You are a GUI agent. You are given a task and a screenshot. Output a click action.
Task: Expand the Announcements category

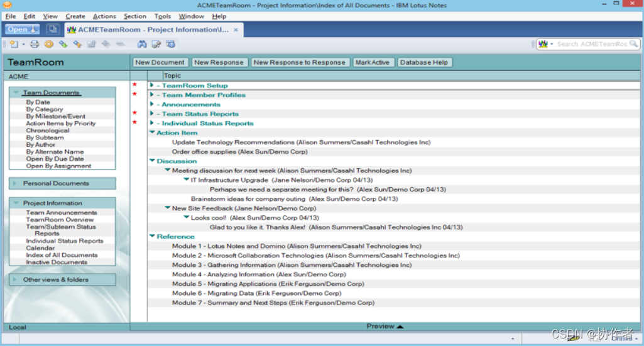(x=152, y=104)
